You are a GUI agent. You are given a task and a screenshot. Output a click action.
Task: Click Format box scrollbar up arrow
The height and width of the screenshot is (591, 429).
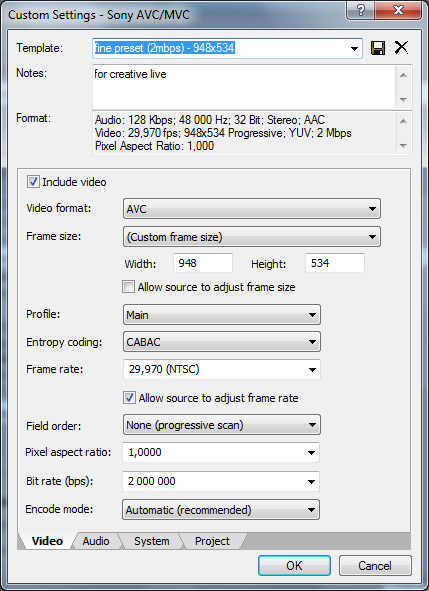[x=403, y=121]
